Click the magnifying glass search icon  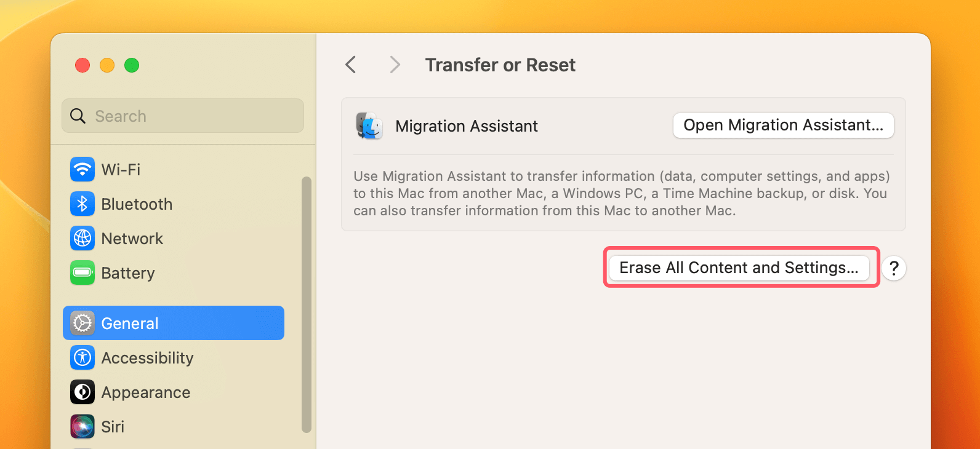[78, 116]
